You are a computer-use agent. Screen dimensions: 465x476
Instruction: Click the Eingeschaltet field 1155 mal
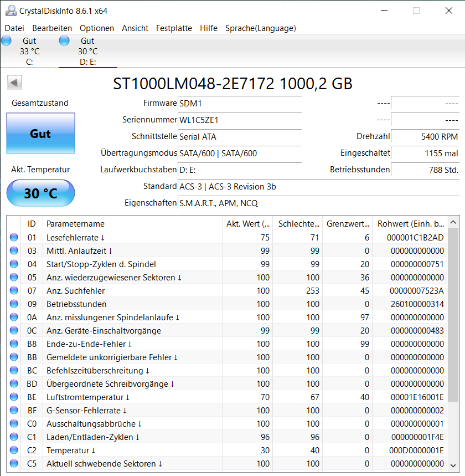coord(425,153)
